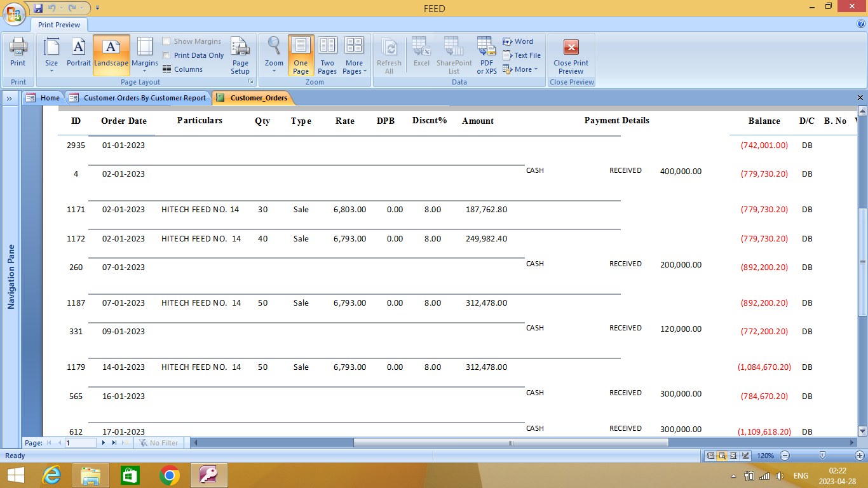Export to SharePoint List

(454, 55)
